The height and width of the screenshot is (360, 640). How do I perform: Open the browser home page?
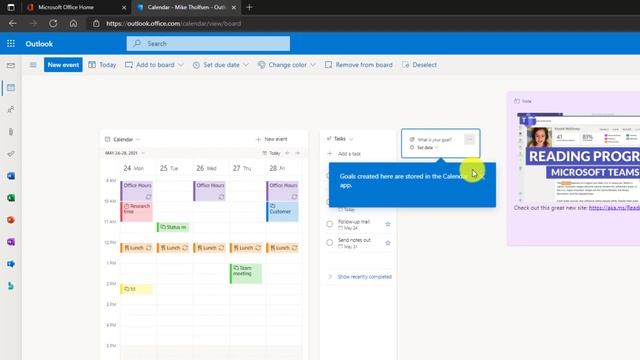tap(73, 24)
